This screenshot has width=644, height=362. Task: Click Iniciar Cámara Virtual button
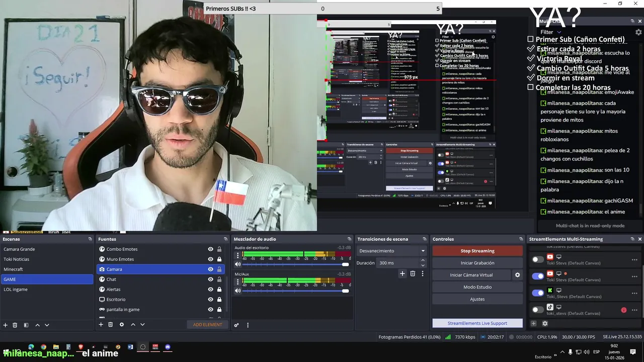(x=471, y=275)
